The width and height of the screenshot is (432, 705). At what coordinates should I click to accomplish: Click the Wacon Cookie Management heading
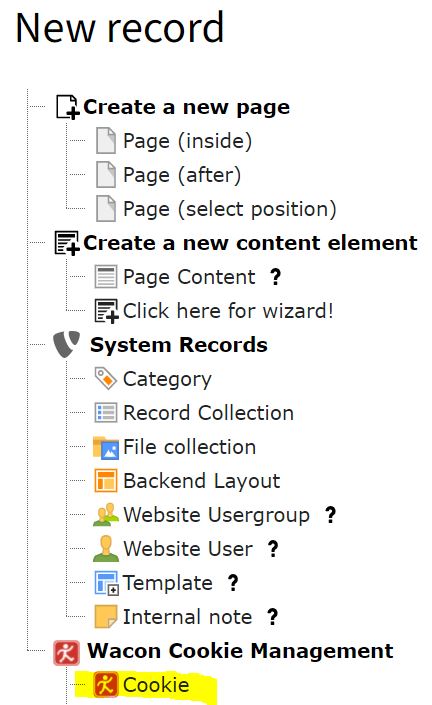click(x=240, y=651)
